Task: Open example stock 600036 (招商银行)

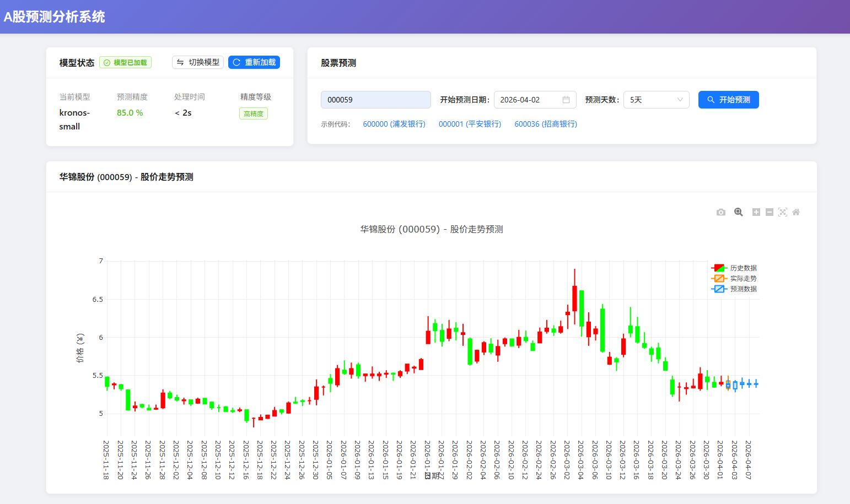Action: point(545,124)
